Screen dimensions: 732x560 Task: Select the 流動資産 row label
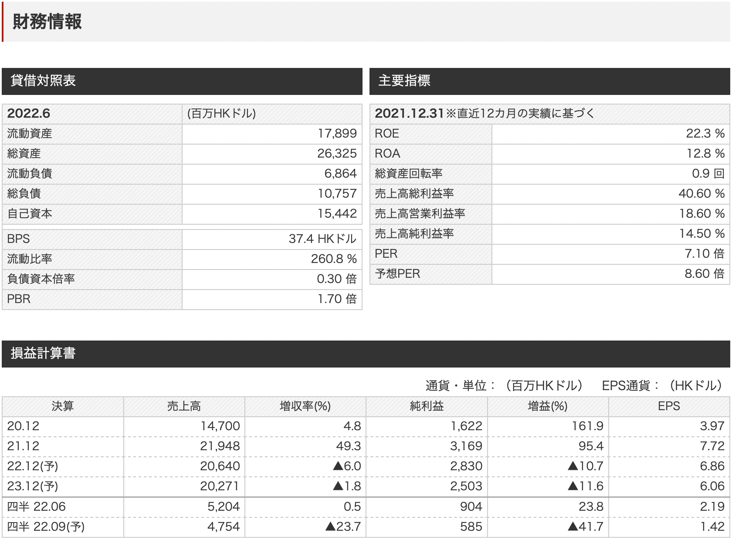pos(30,134)
